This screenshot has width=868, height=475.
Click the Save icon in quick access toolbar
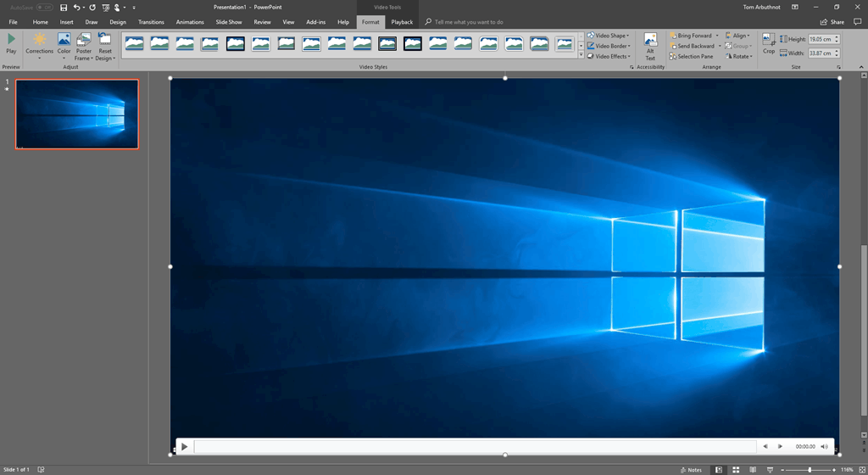[64, 8]
